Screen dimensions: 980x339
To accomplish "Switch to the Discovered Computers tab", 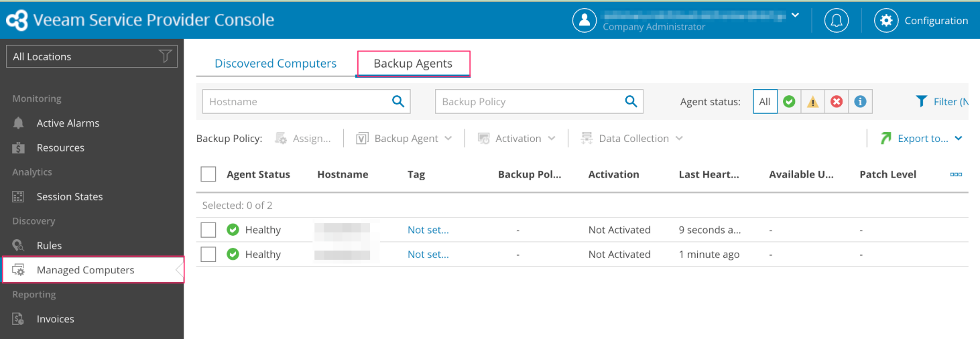I will pos(275,64).
